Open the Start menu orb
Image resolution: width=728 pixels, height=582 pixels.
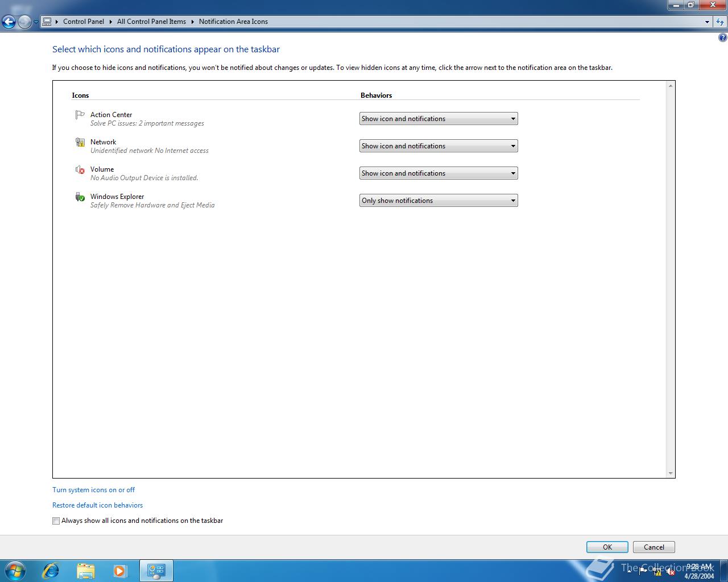15,571
